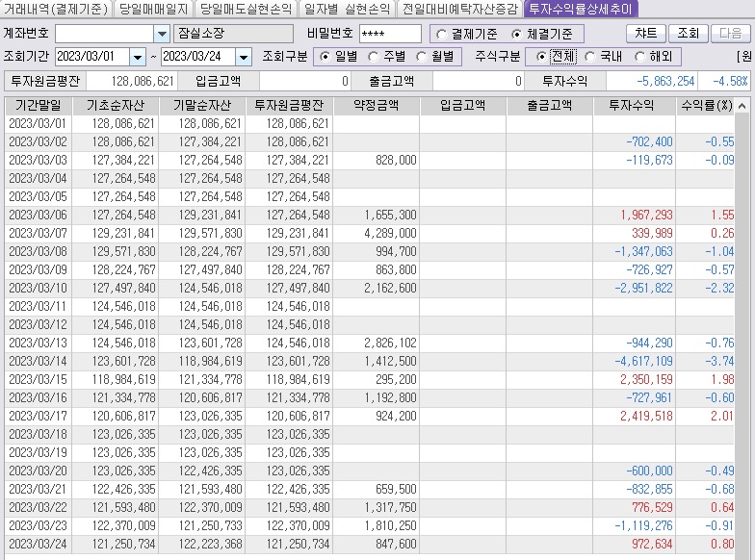Click the 2.01 수익률 cell
The image size is (755, 560).
(x=706, y=416)
